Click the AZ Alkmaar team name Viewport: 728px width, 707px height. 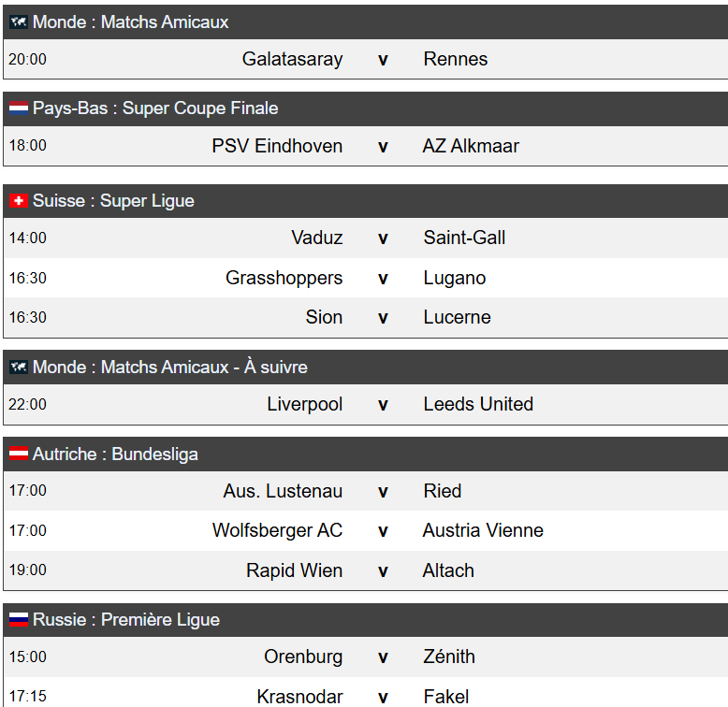pyautogui.click(x=471, y=146)
